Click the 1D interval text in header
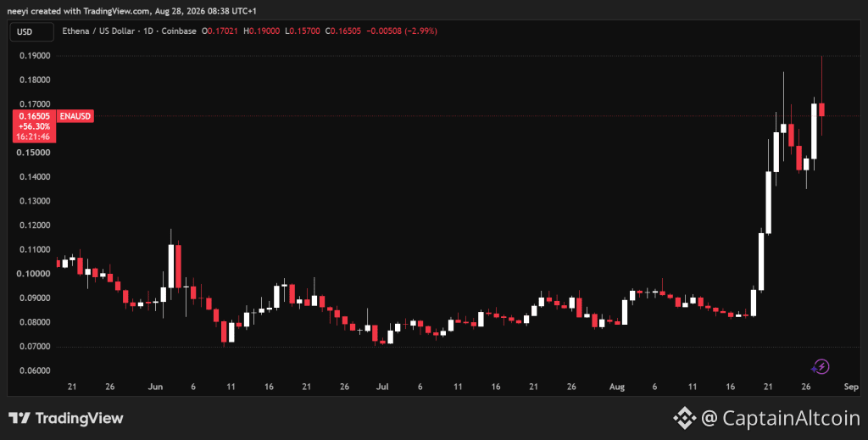Screen dimensions: 868x440 click(147, 31)
